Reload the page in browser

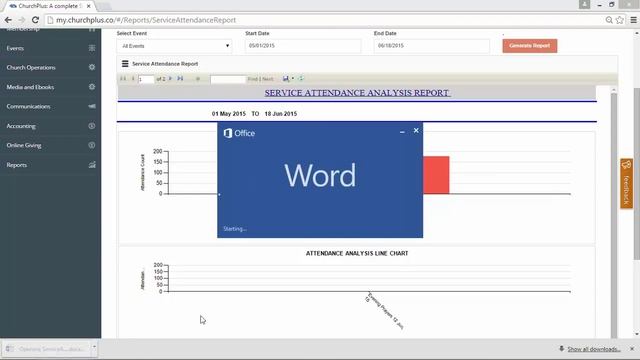coord(36,20)
